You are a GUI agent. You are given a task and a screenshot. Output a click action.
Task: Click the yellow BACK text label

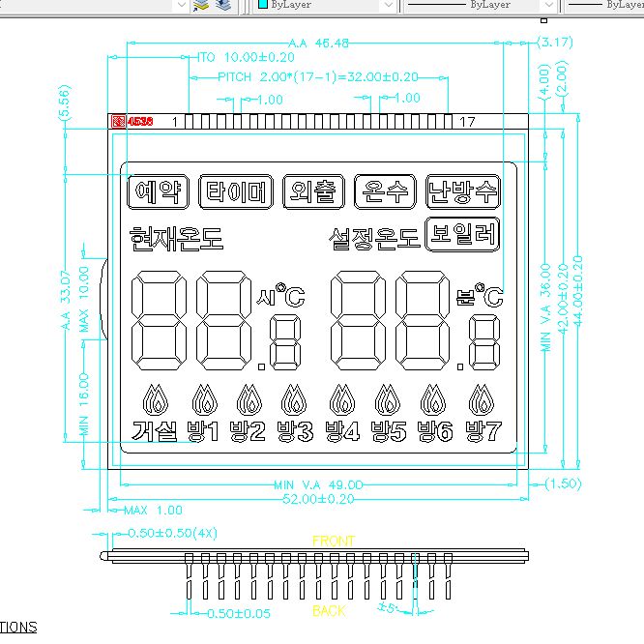click(x=329, y=611)
